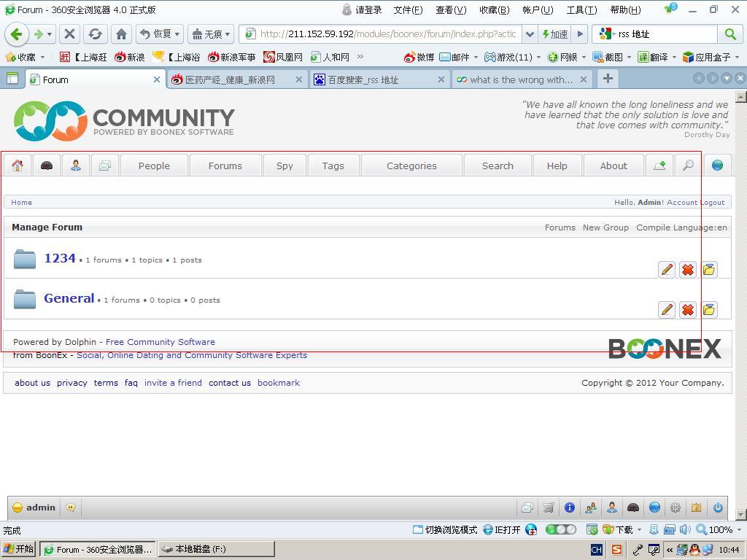Toggle the speaker mute icon in the status bar

tap(684, 529)
